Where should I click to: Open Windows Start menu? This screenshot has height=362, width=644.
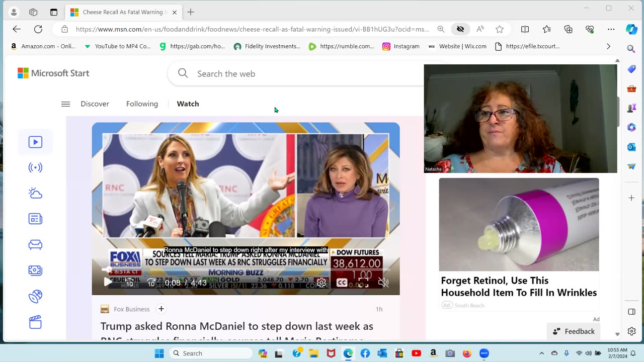click(159, 353)
